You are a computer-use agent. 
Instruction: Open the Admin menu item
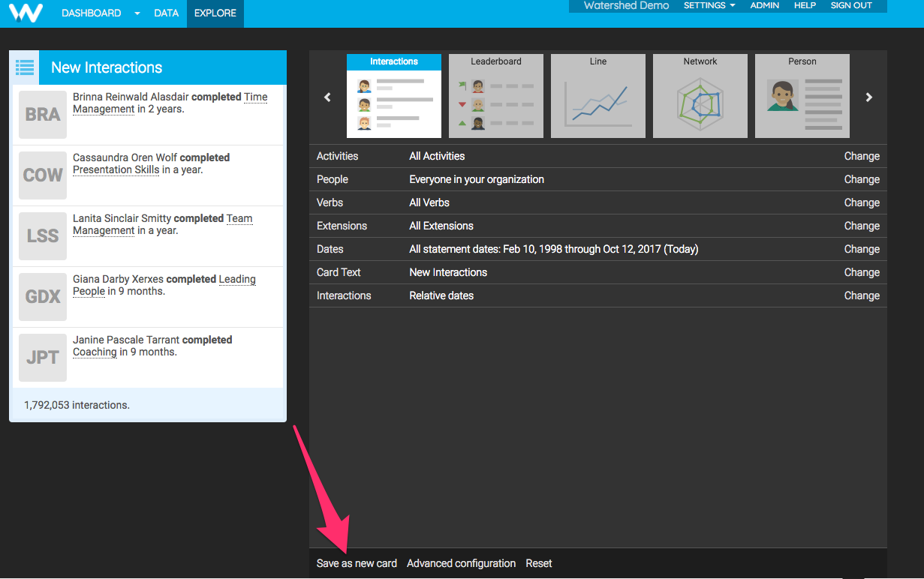point(765,5)
